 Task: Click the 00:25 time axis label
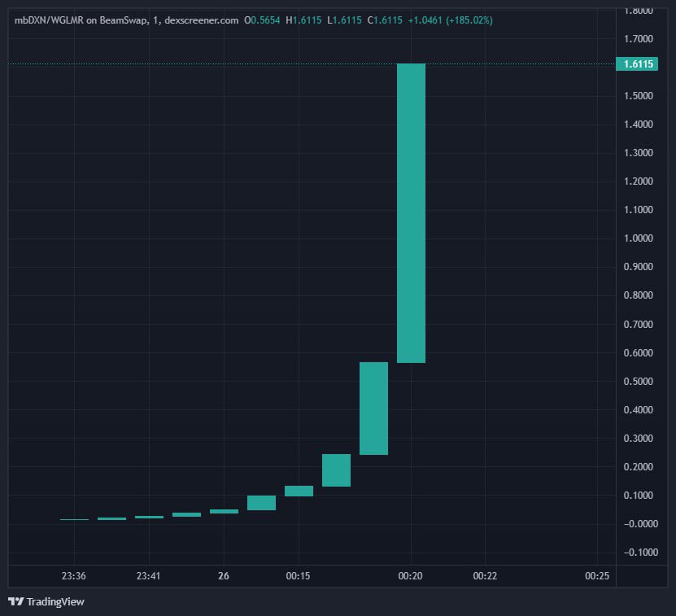[x=597, y=576]
